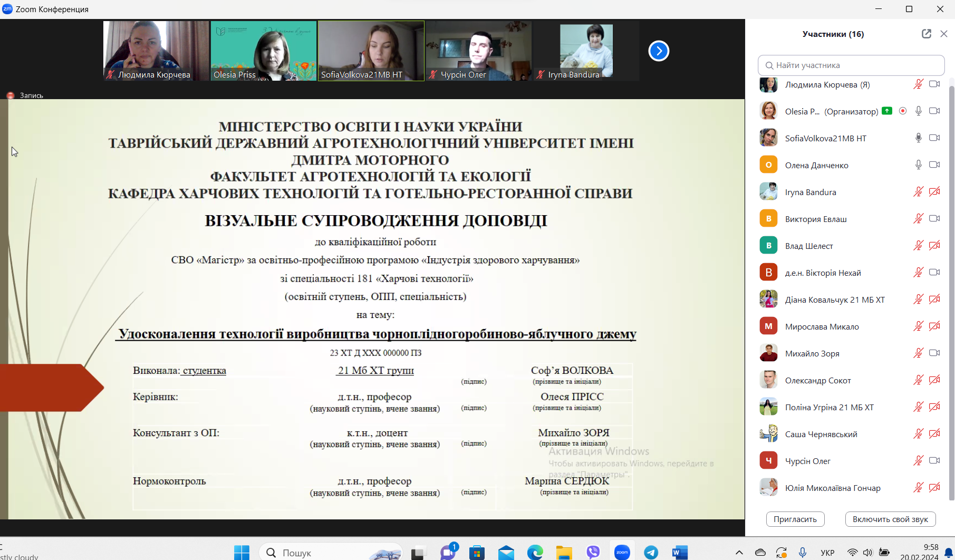
Task: Toggle camera icon for Олена Данченко
Action: click(x=934, y=165)
